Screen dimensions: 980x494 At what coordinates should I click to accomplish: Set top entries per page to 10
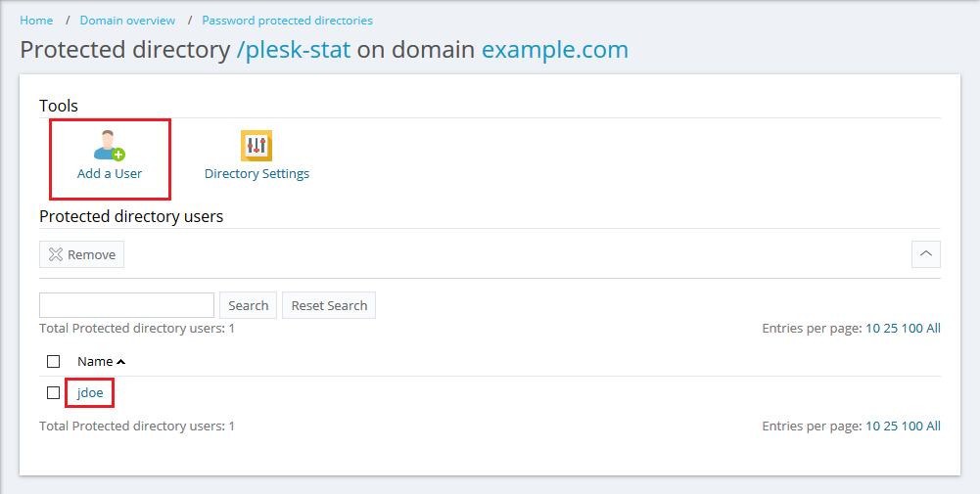coord(871,329)
